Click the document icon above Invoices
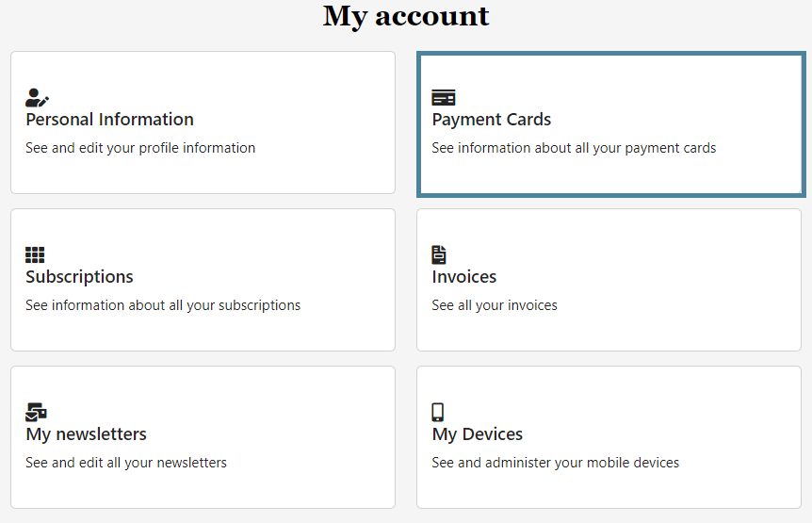The width and height of the screenshot is (812, 523). [439, 254]
